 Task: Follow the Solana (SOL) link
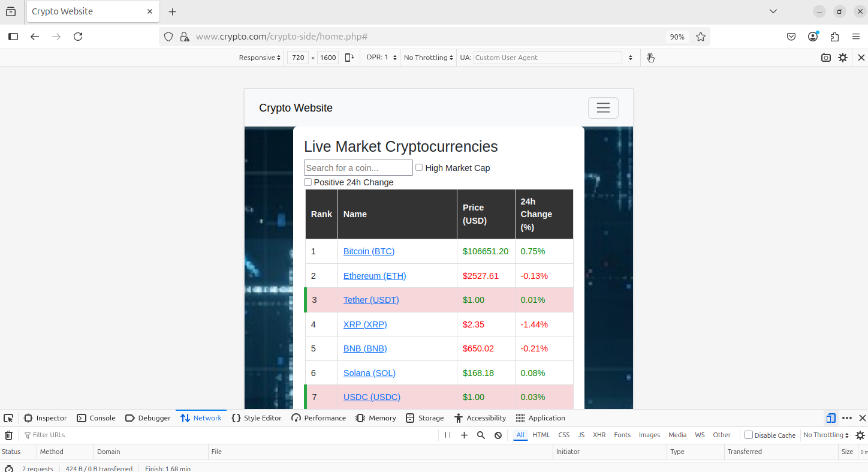point(369,373)
